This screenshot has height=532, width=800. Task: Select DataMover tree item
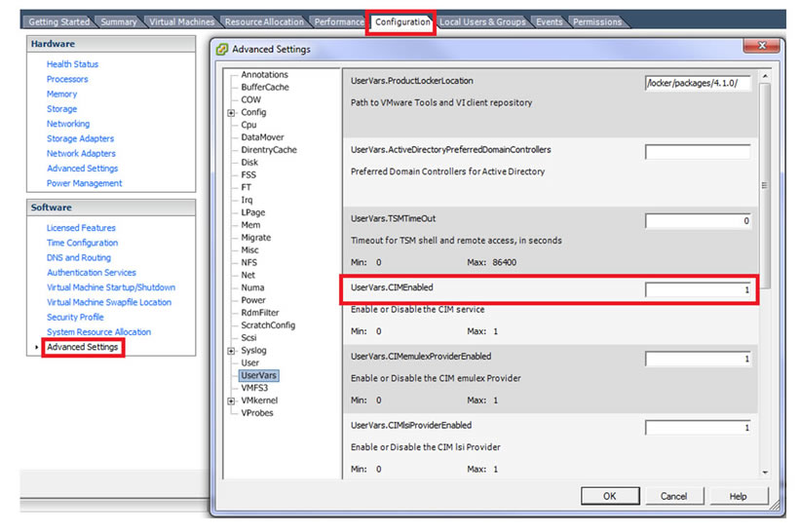262,137
